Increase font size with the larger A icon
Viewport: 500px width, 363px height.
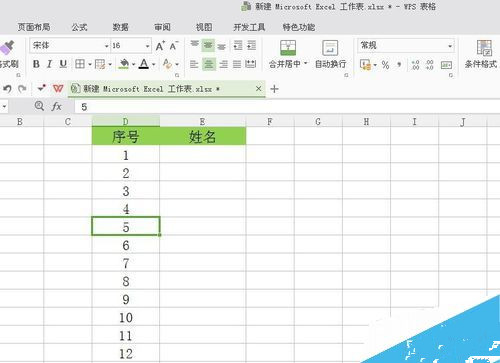[160, 46]
